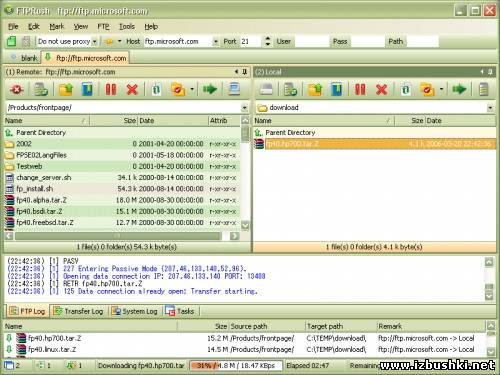Abort with plain red X in Remote toolbar

click(x=132, y=89)
